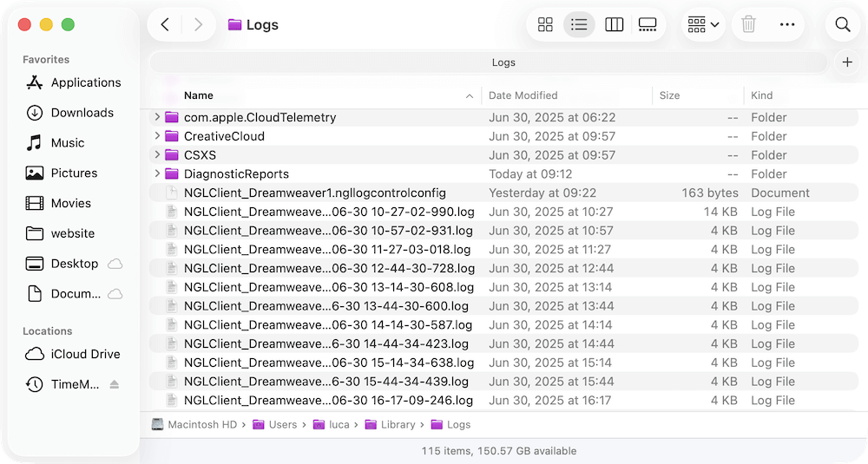868x464 pixels.
Task: Open the search magnifier
Action: [x=843, y=24]
